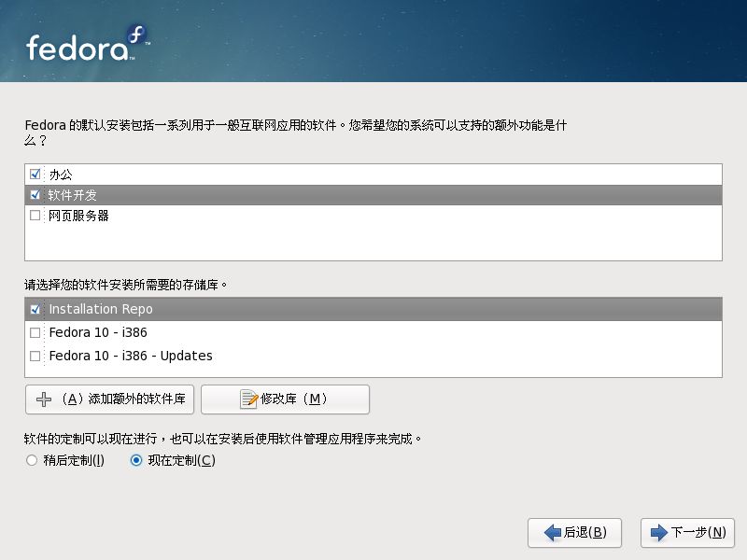The width and height of the screenshot is (747, 560).
Task: Toggle the Installation Repo checkbox
Action: click(35, 309)
